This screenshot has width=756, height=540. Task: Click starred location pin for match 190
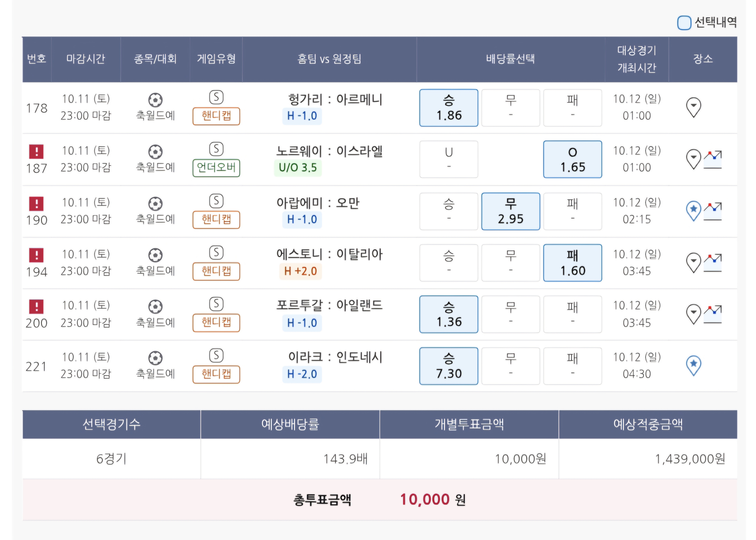tap(693, 210)
